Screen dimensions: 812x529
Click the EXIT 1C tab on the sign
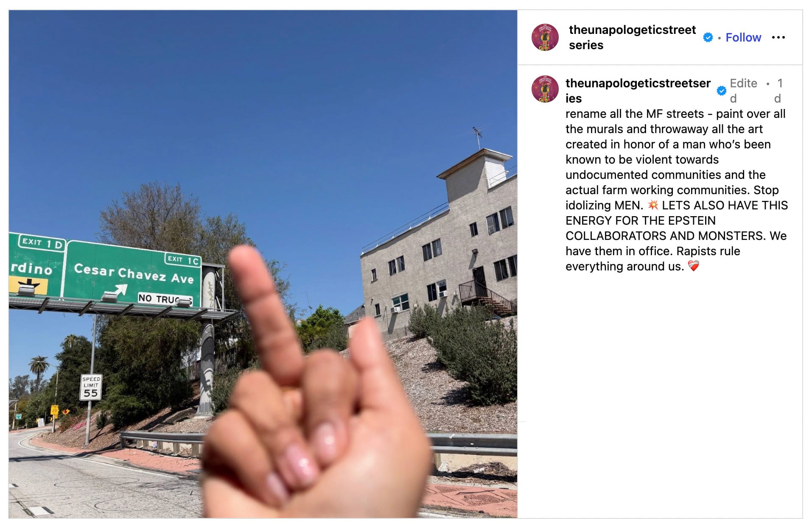pos(183,259)
